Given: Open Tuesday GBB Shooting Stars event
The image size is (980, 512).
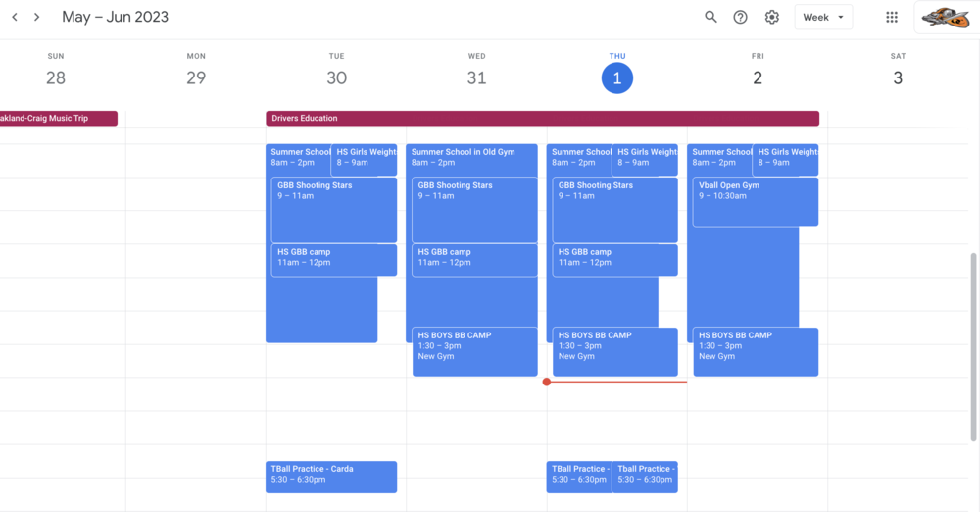Looking at the screenshot, I should pos(334,210).
